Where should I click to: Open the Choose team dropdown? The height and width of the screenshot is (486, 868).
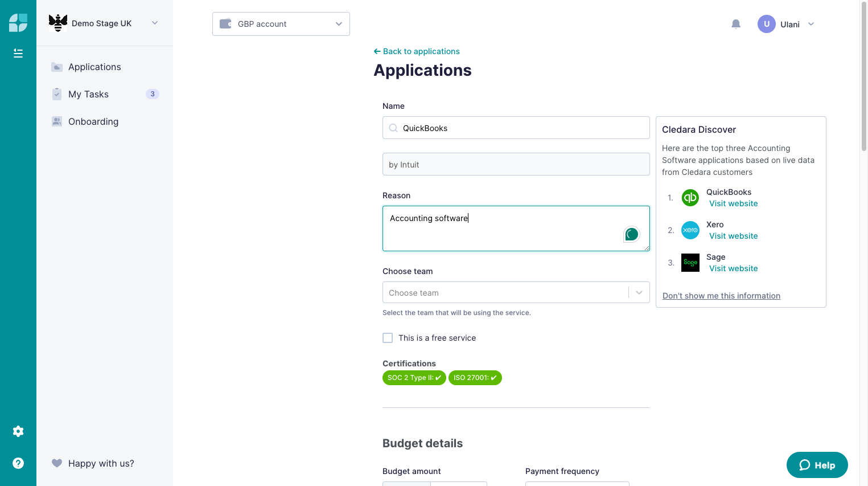tap(516, 292)
